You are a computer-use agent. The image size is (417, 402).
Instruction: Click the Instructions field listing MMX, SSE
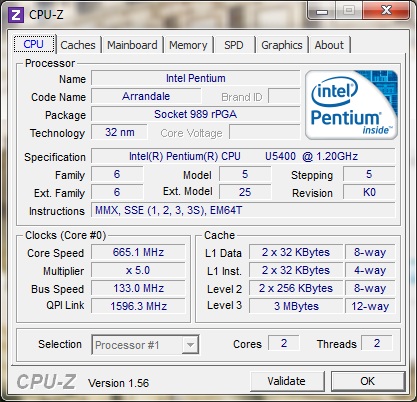[x=243, y=210]
